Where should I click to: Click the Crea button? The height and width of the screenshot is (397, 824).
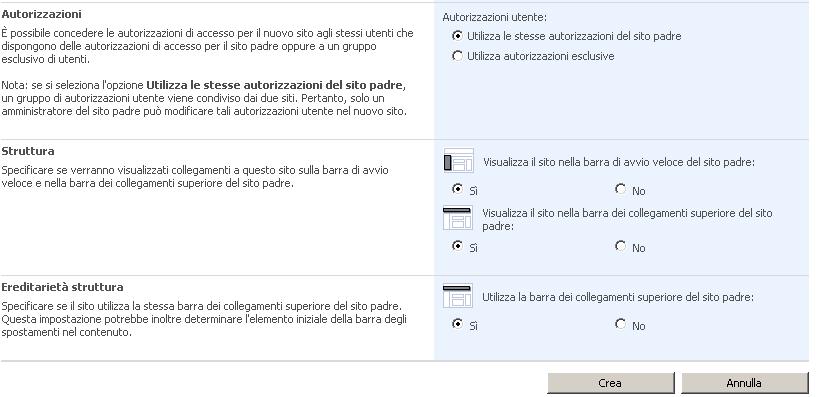point(610,383)
